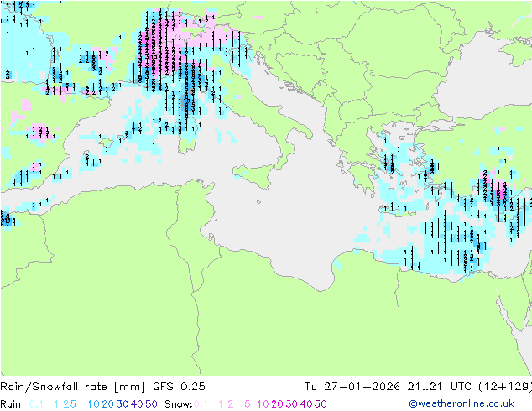Image resolution: width=532 pixels, height=411 pixels.
Task: Open the ©weatheronline.co.uk credit text
Action: coord(462,403)
